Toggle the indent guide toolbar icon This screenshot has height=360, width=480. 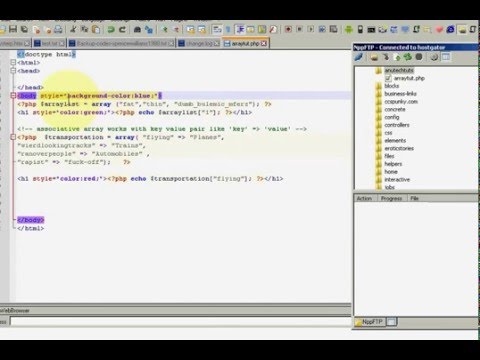click(240, 29)
